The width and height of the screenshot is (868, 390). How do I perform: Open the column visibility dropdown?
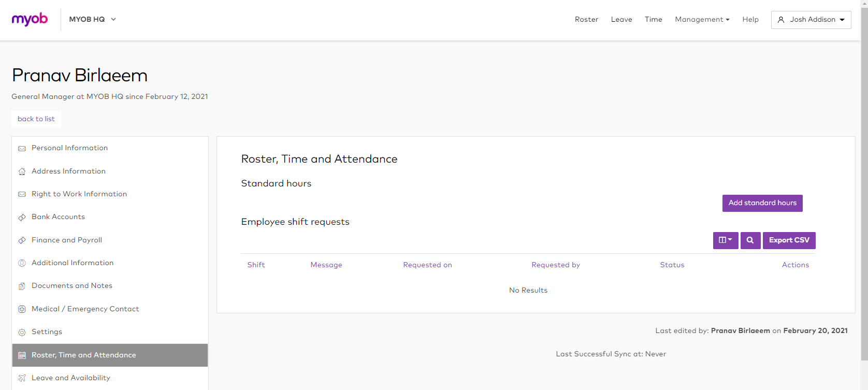click(x=725, y=240)
